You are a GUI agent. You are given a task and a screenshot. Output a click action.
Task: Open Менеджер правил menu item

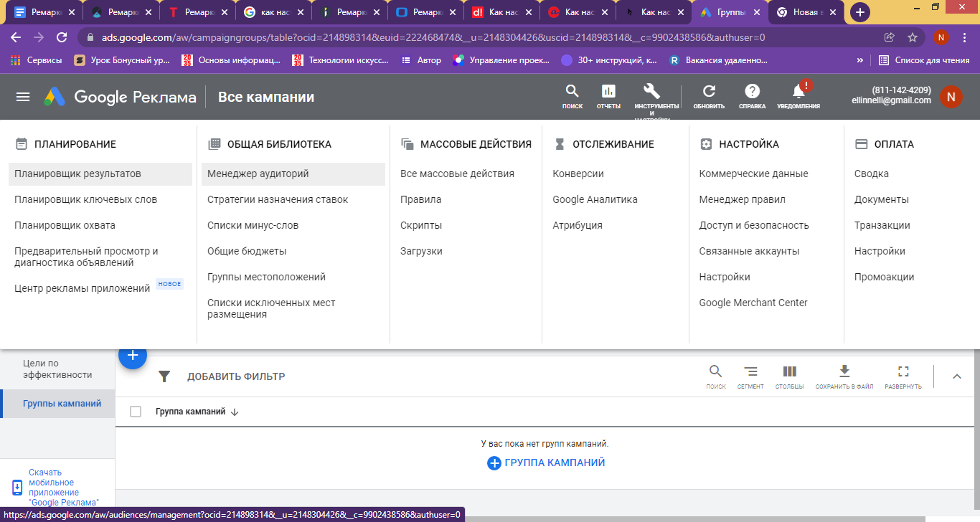743,199
